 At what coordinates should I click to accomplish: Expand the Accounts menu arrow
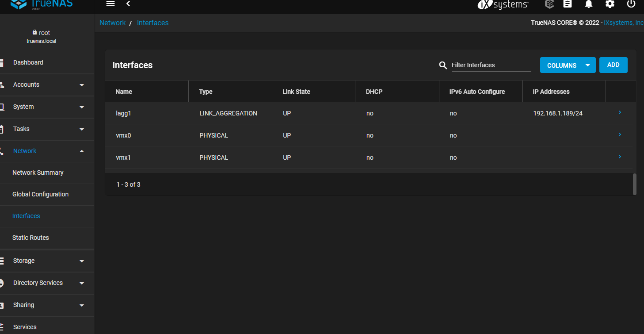[82, 85]
